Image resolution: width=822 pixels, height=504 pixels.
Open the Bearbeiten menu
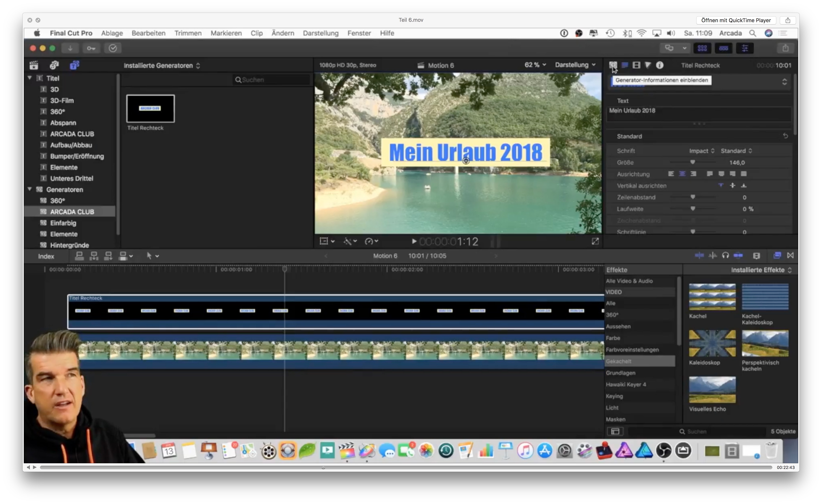(148, 33)
